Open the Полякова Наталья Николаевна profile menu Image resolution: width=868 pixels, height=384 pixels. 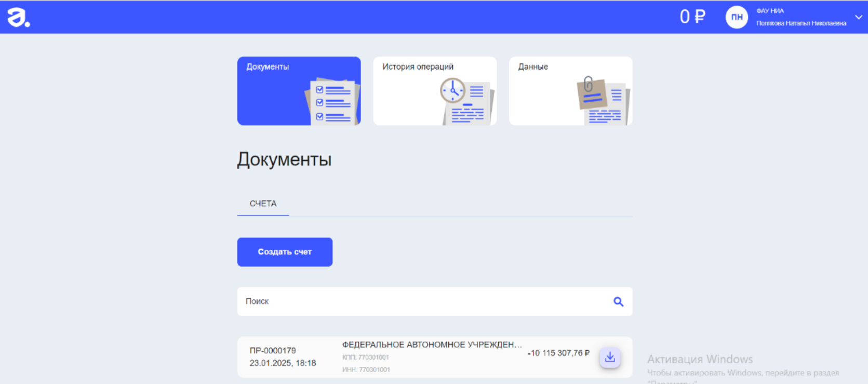coord(801,23)
